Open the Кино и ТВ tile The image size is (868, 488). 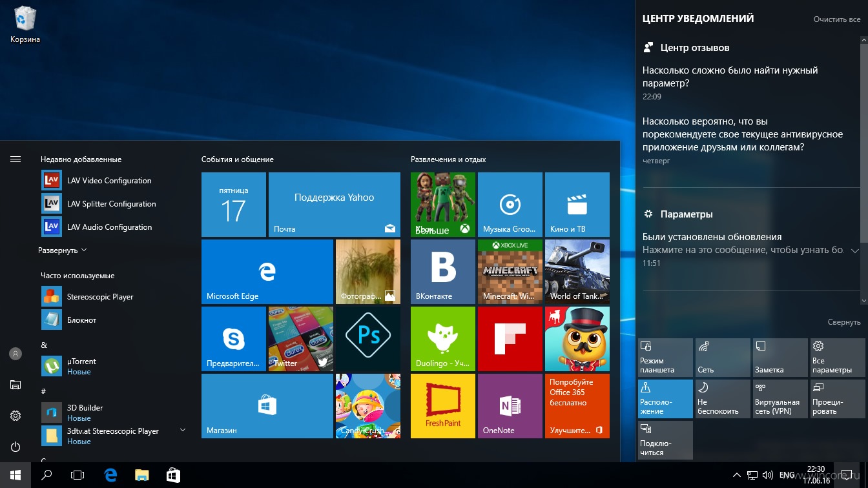(577, 205)
